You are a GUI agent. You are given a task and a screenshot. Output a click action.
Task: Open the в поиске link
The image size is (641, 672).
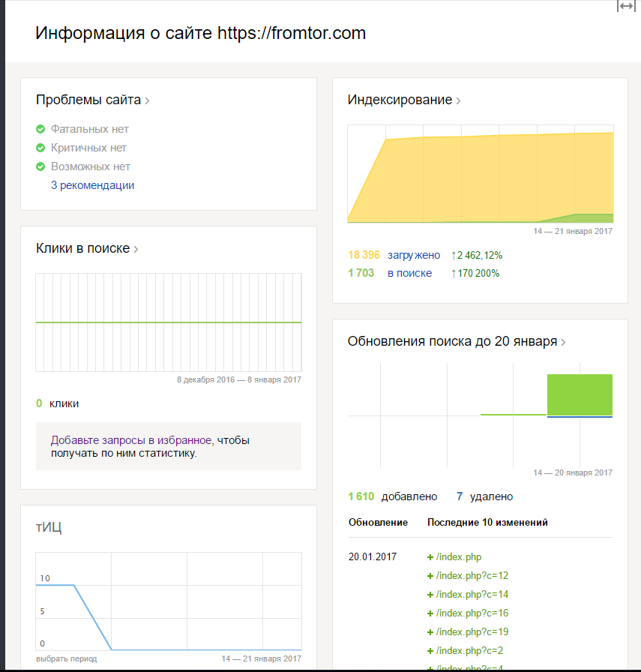pyautogui.click(x=409, y=273)
